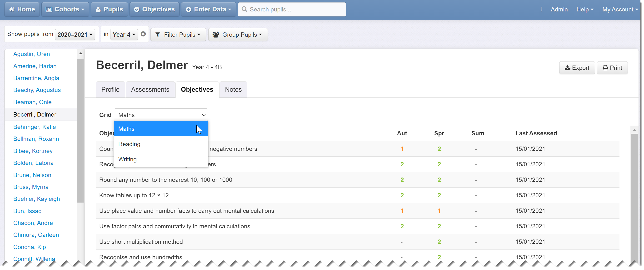This screenshot has width=644, height=270.
Task: Click 'Use short multiplication method' objective
Action: tap(141, 242)
